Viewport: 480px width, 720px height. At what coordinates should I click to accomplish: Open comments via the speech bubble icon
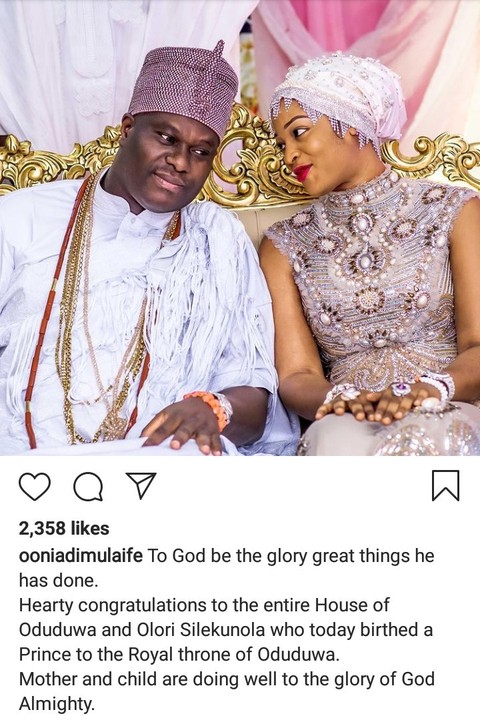[88, 486]
